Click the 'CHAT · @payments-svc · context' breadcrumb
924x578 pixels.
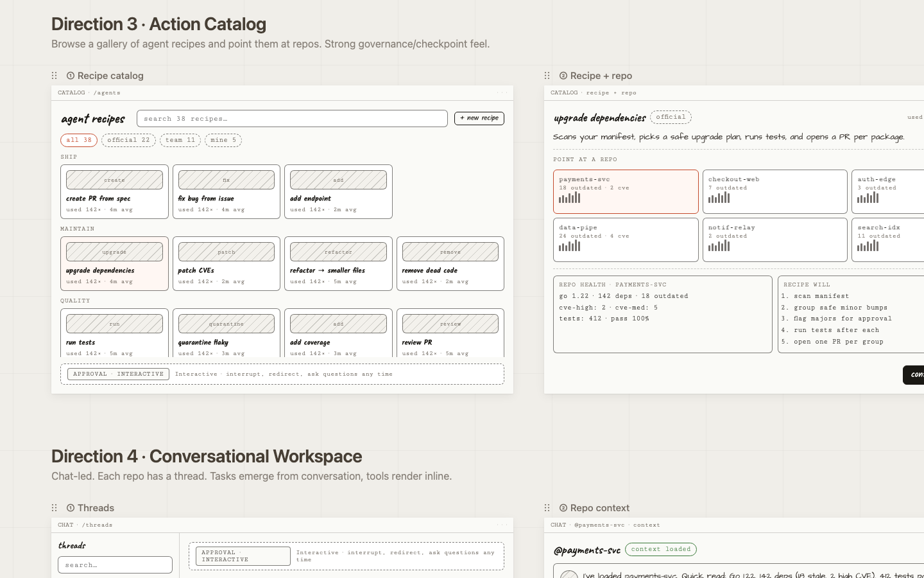tap(605, 525)
